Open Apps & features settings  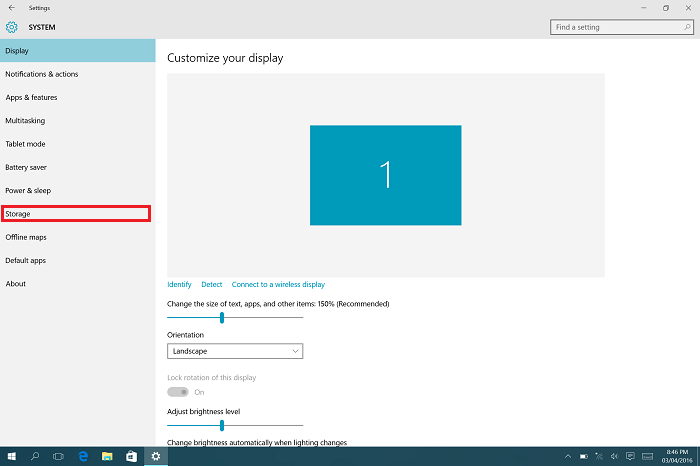coord(78,97)
